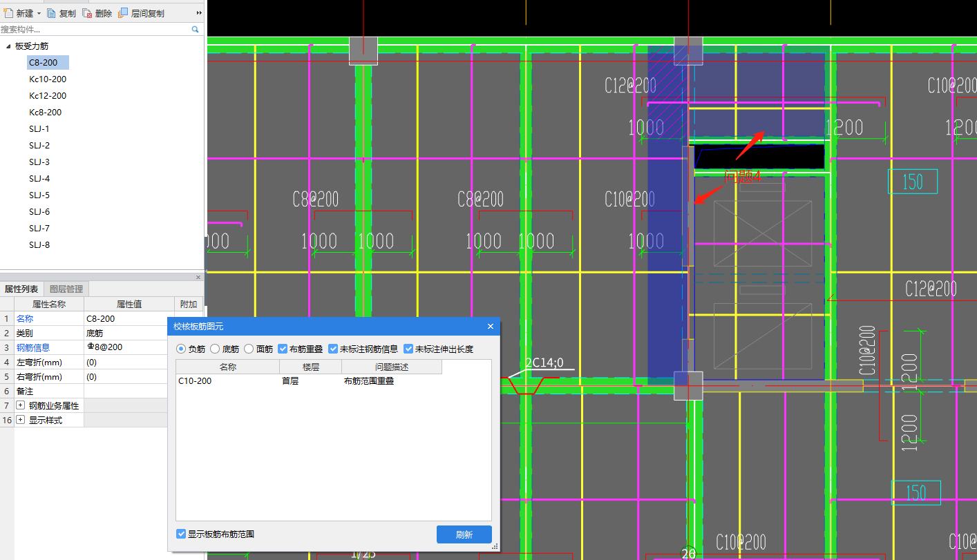Open the 新建 dropdown arrow

click(x=39, y=14)
